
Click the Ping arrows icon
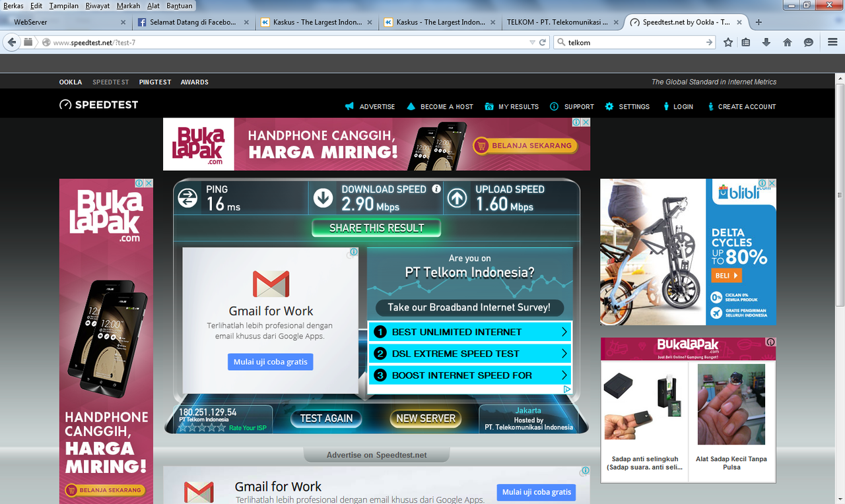coord(188,198)
